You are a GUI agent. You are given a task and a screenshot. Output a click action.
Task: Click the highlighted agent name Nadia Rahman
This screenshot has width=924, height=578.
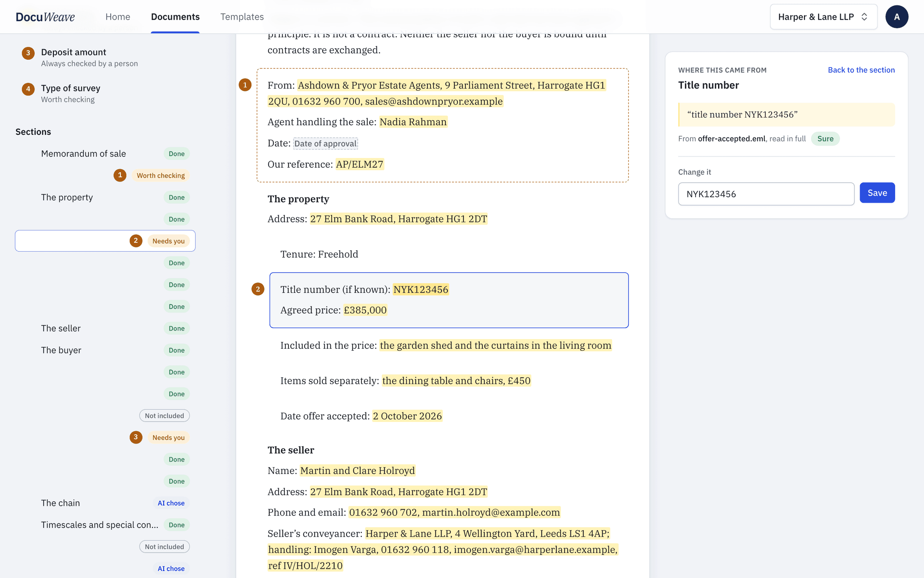[413, 122]
